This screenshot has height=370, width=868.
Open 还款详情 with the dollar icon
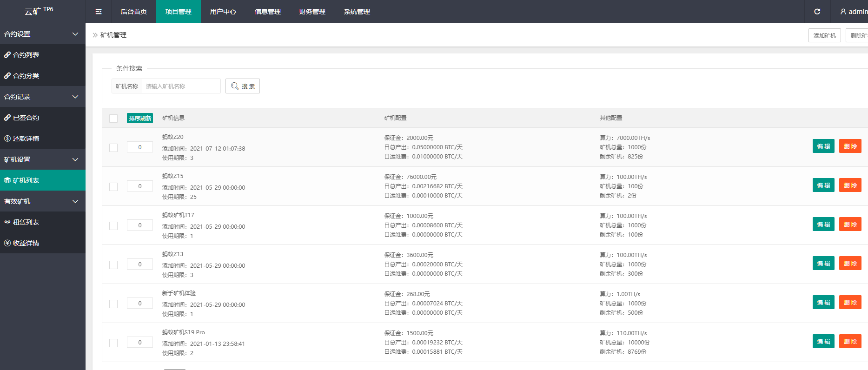pyautogui.click(x=7, y=139)
